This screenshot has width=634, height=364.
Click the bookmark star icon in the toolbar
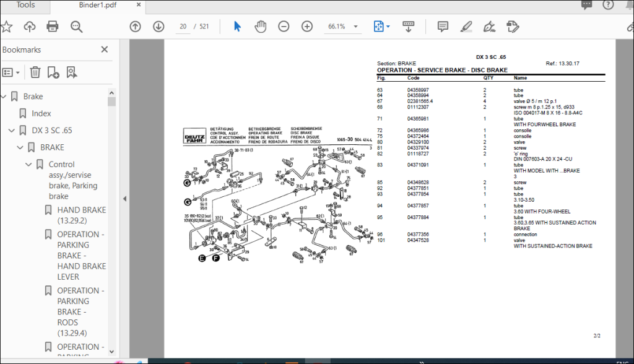click(x=6, y=27)
